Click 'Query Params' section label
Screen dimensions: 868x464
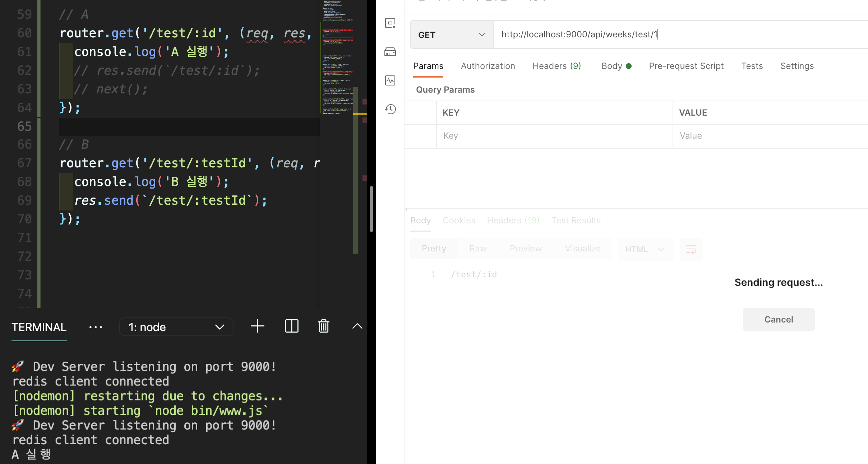(445, 90)
